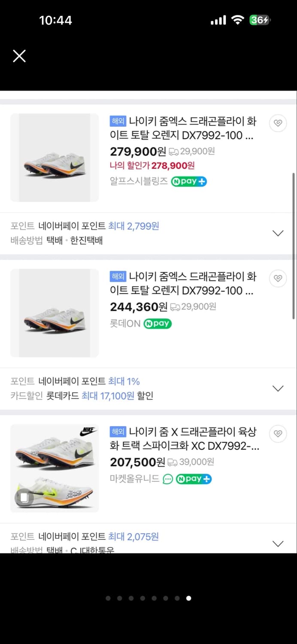Select the 해외 badge on the first listing

click(x=118, y=121)
